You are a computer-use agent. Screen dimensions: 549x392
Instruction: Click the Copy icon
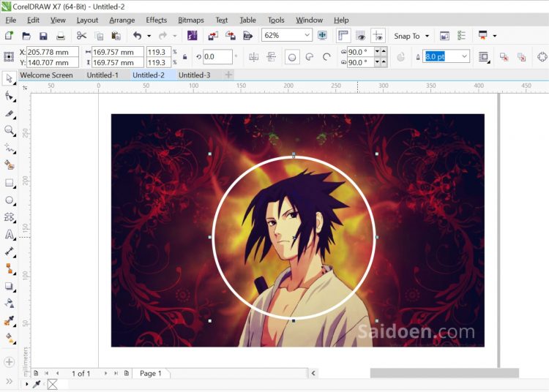(99, 36)
